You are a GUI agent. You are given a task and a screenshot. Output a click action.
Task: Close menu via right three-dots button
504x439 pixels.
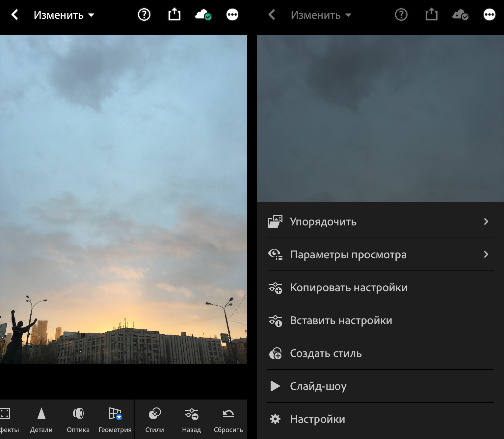490,15
